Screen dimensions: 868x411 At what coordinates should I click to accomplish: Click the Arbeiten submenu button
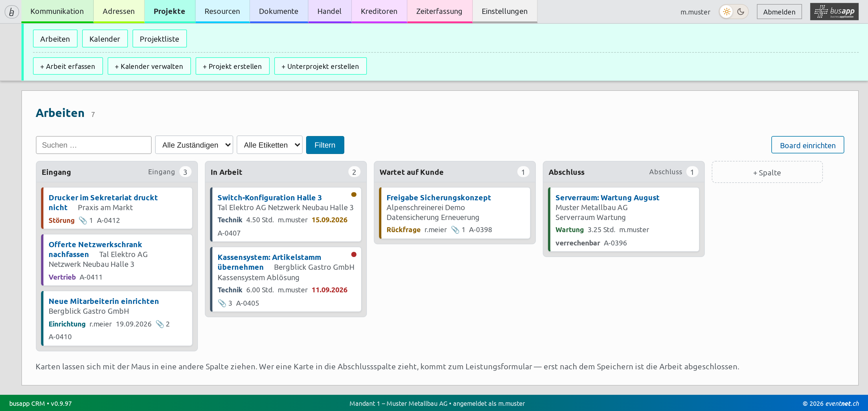pyautogui.click(x=55, y=39)
